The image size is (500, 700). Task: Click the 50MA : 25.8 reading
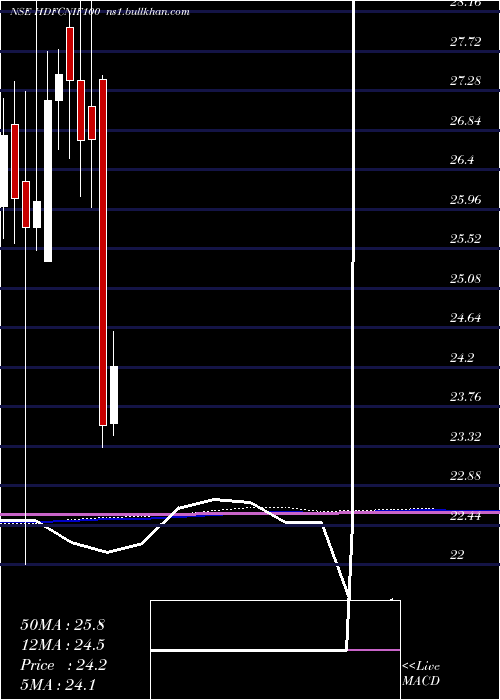(x=62, y=625)
